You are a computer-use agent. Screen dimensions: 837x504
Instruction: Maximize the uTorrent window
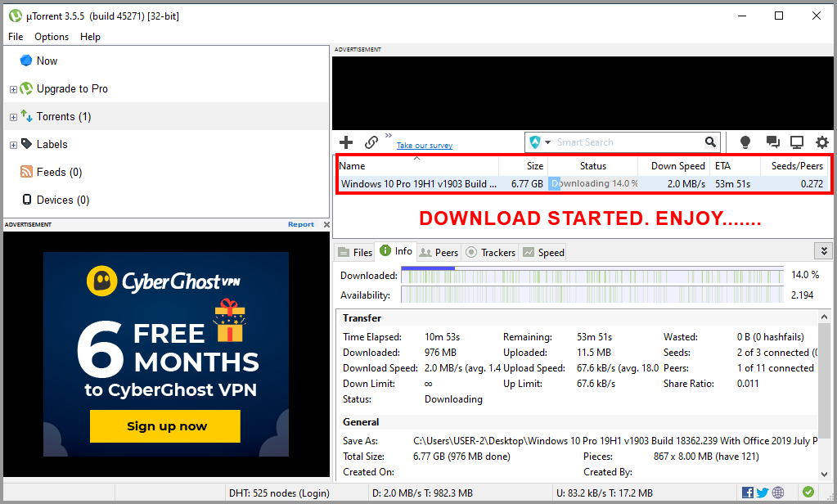779,16
